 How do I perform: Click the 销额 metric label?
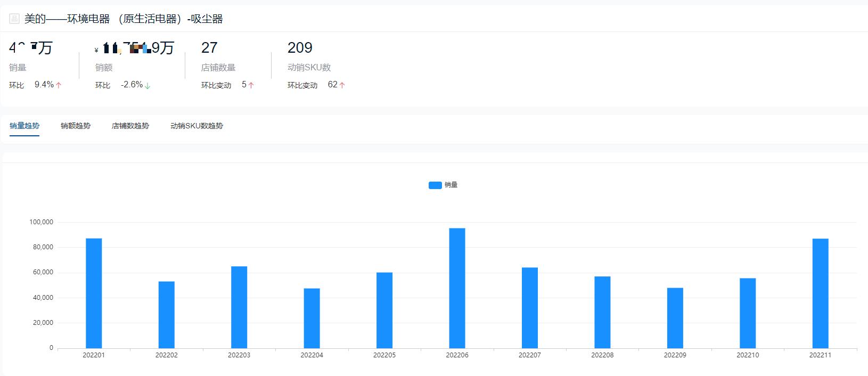(104, 68)
